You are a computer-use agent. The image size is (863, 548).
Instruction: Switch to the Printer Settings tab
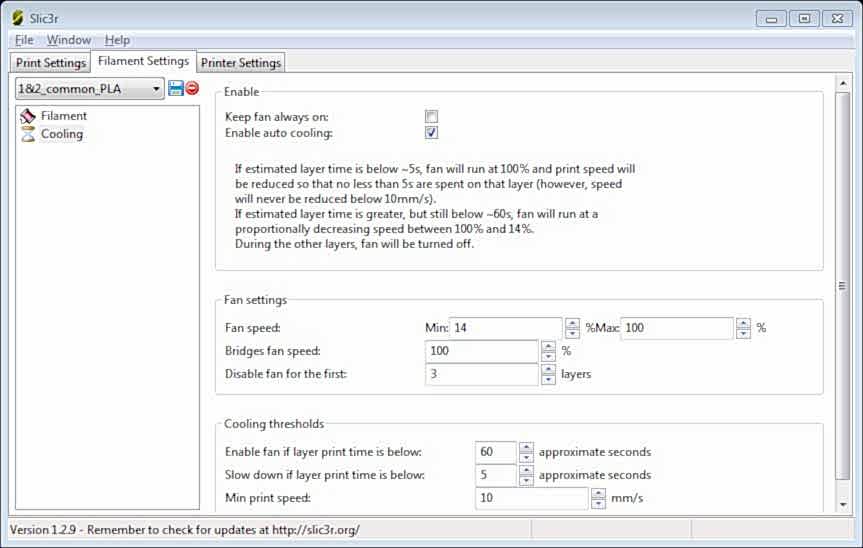tap(240, 63)
